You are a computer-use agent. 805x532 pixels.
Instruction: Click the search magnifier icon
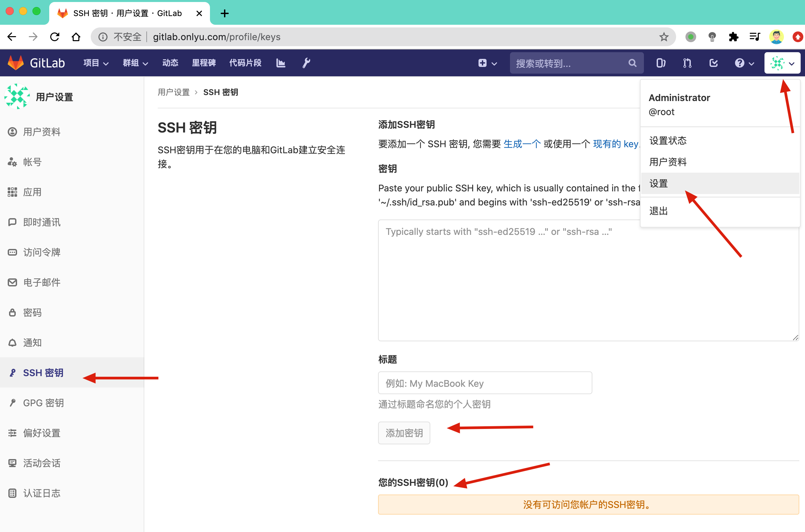coord(632,63)
